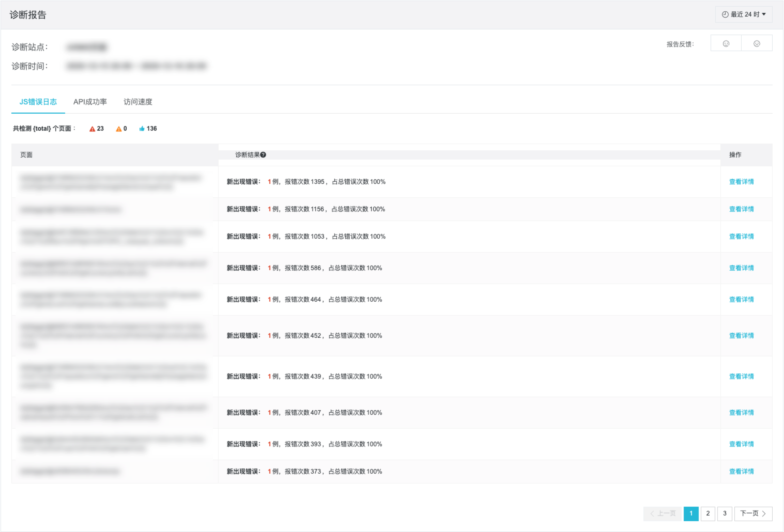Click the 上一页 previous page button
This screenshot has height=532, width=784.
663,513
